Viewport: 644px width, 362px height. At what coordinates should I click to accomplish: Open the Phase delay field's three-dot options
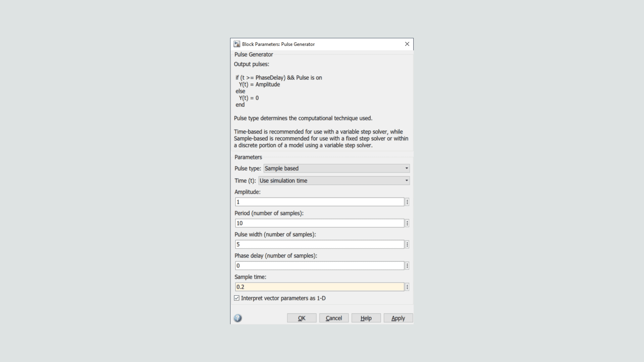point(407,266)
